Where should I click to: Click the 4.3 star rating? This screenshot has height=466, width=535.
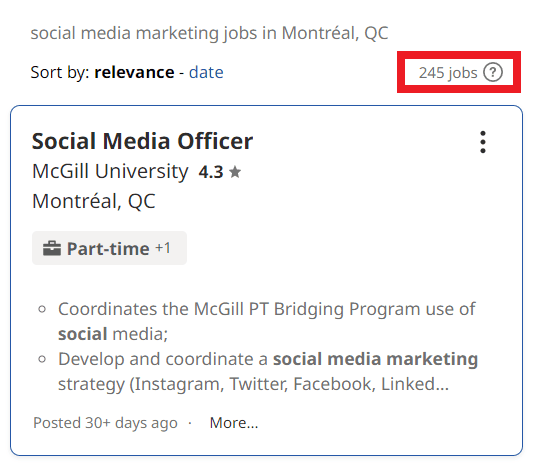(220, 172)
